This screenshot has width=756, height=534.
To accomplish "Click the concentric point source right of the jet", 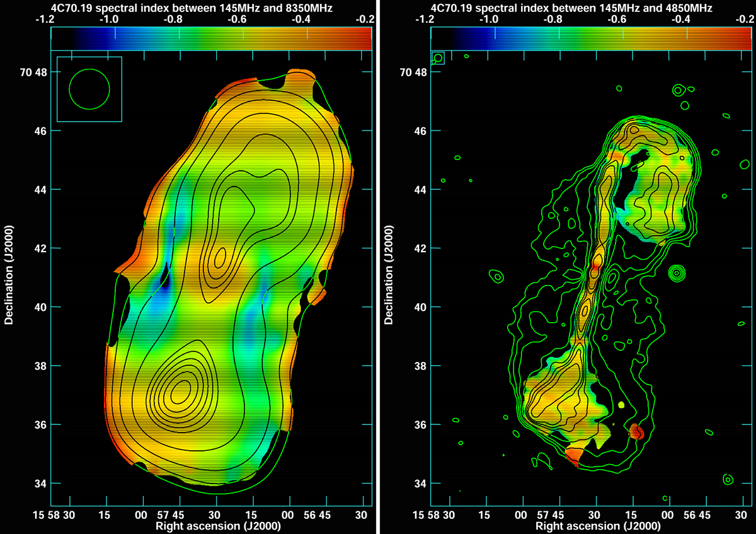I will tap(677, 273).
